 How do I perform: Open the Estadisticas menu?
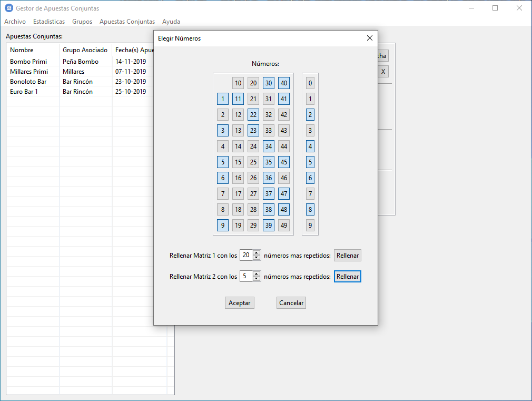(49, 22)
